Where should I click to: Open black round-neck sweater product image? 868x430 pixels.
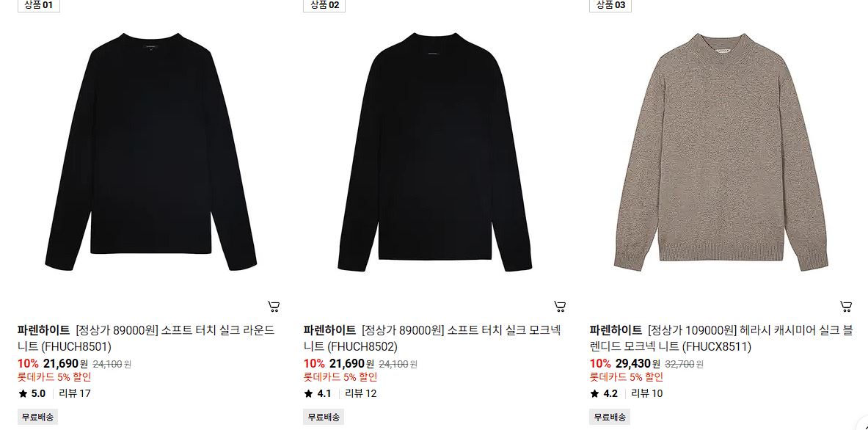(x=150, y=152)
